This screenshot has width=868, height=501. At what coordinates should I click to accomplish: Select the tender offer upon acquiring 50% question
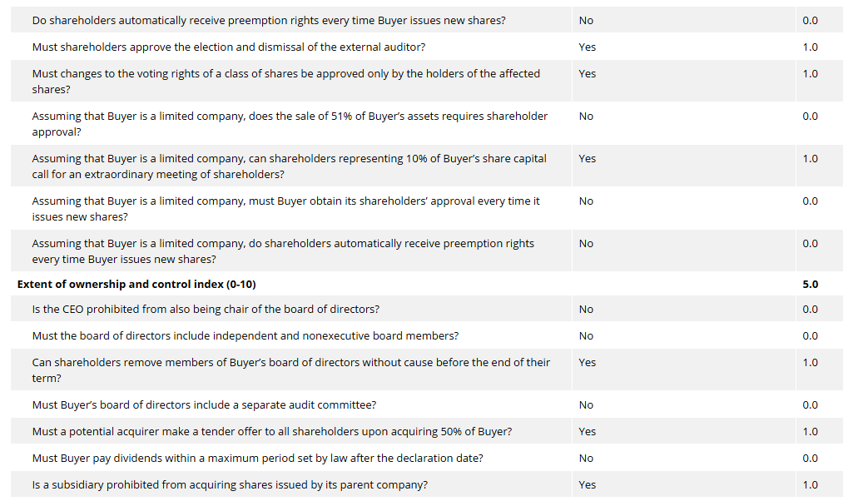pos(271,431)
